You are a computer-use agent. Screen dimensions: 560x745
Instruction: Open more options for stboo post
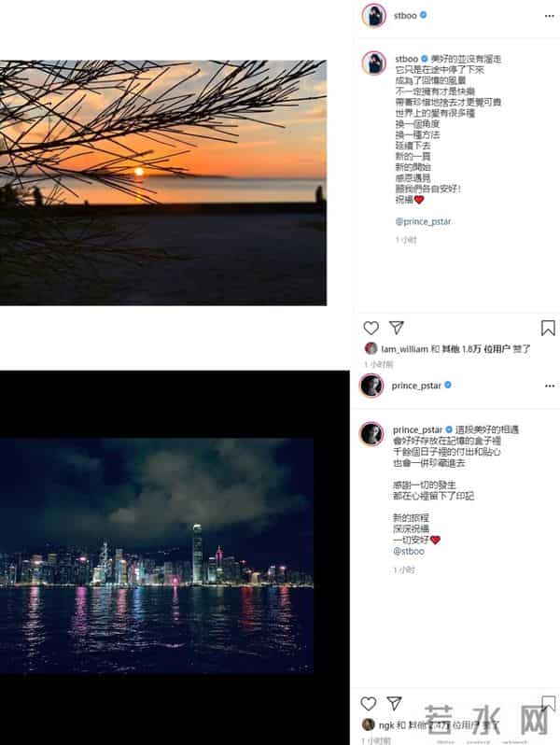click(550, 16)
